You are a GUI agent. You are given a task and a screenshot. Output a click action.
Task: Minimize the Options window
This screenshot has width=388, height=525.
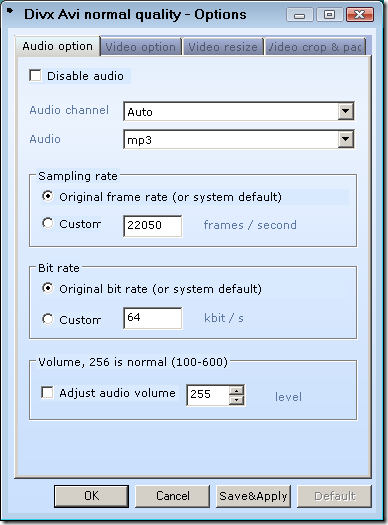tap(300, 15)
